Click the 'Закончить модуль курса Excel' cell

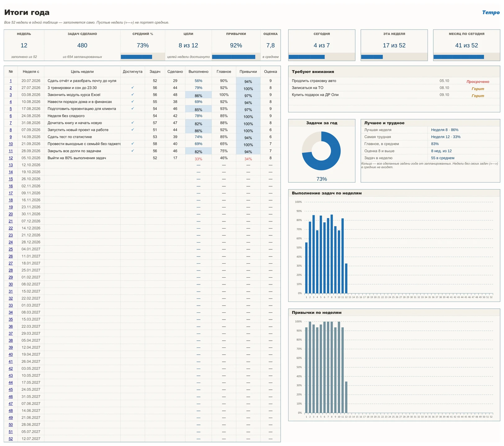(82, 95)
